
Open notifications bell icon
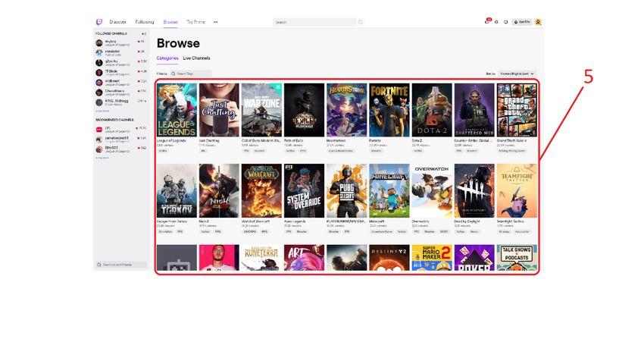(x=496, y=22)
